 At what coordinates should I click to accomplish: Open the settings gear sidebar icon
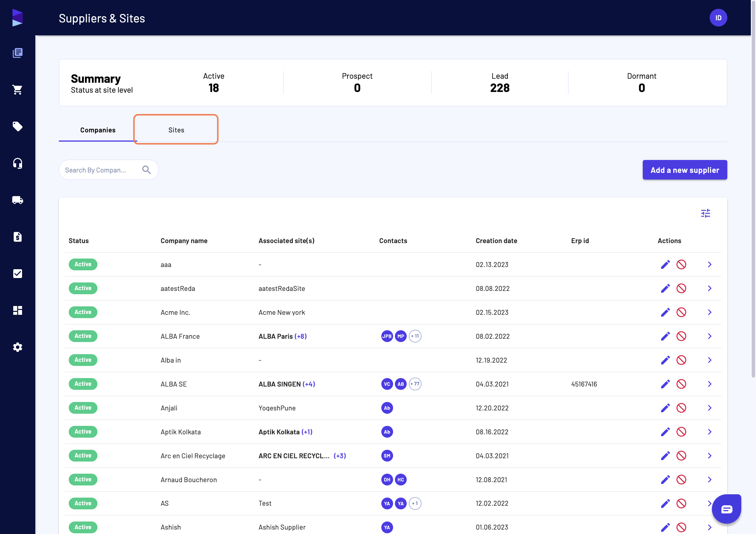pyautogui.click(x=18, y=347)
